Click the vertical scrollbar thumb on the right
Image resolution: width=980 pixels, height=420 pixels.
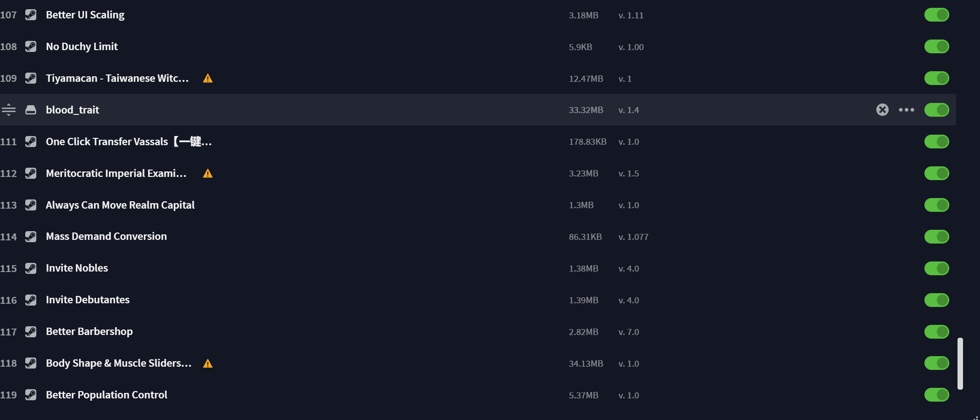[x=960, y=363]
